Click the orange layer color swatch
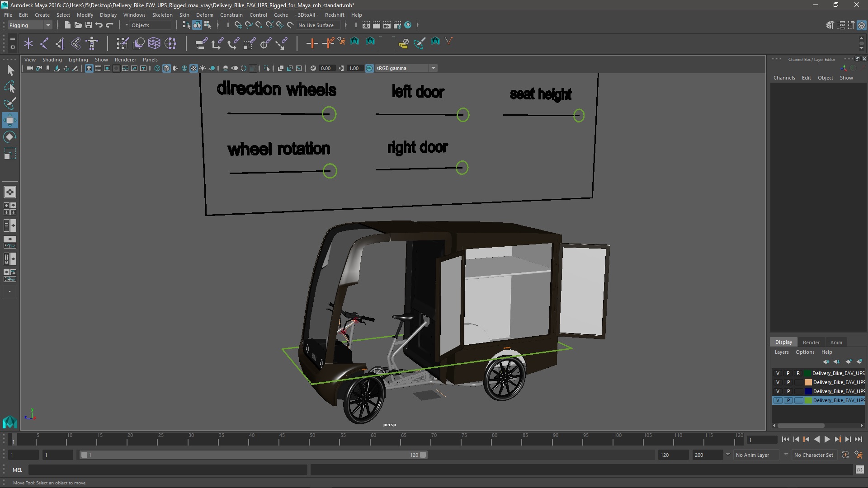 pyautogui.click(x=808, y=382)
